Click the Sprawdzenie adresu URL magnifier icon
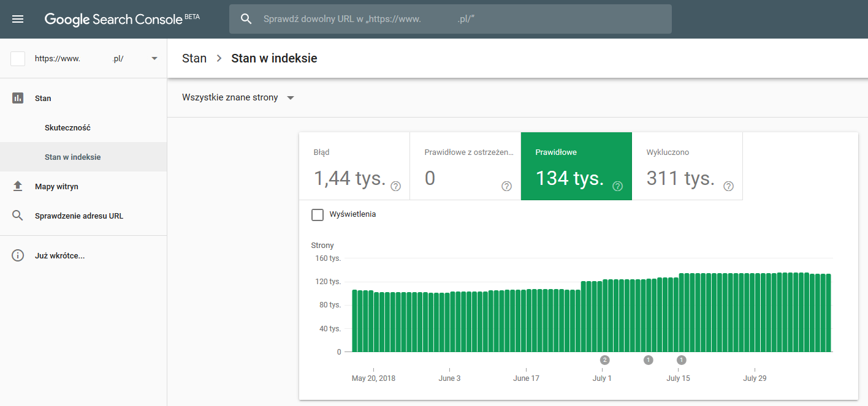 coord(18,216)
